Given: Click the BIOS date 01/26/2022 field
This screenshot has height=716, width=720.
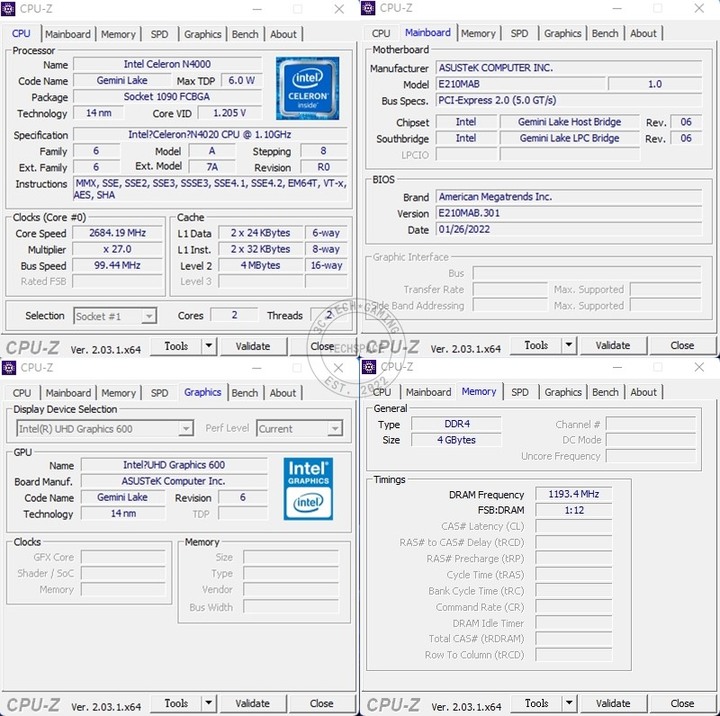Looking at the screenshot, I should [569, 229].
